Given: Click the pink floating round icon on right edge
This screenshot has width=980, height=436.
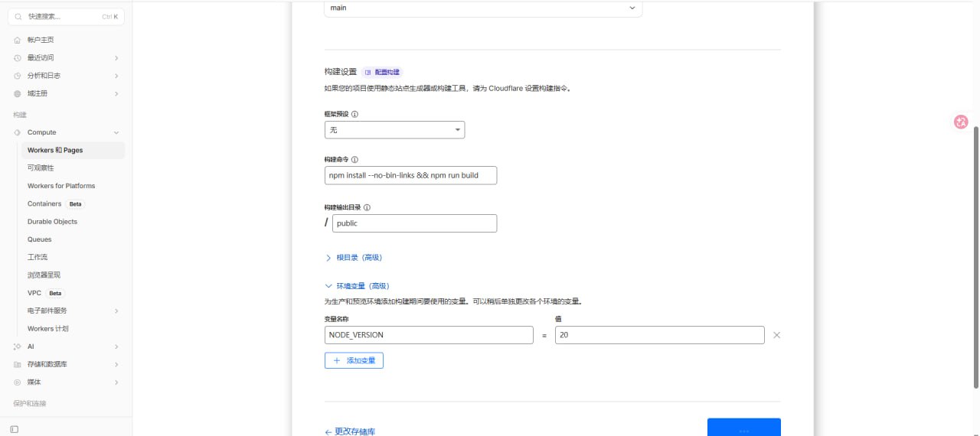Looking at the screenshot, I should click(x=961, y=122).
